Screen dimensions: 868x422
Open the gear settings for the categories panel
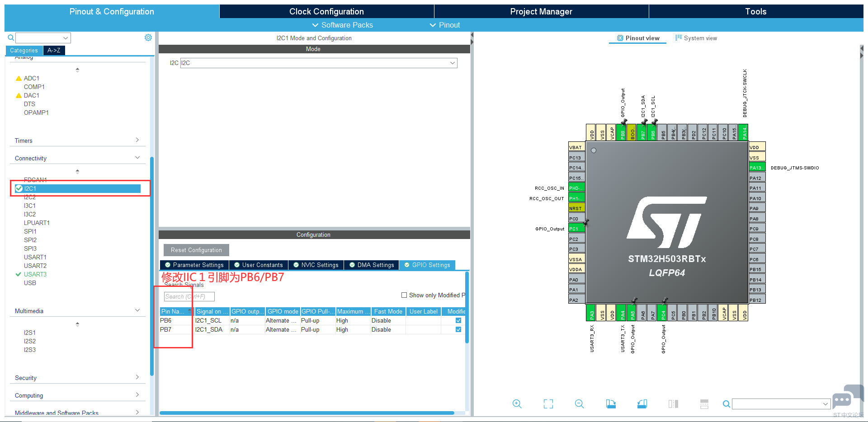[148, 38]
